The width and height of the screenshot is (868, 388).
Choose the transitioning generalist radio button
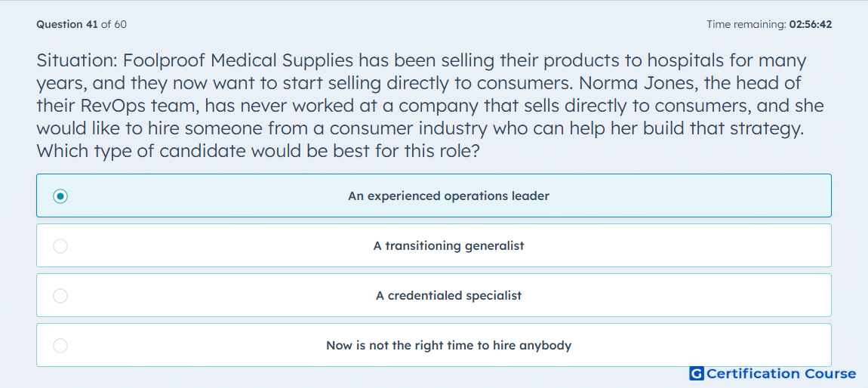coord(60,246)
